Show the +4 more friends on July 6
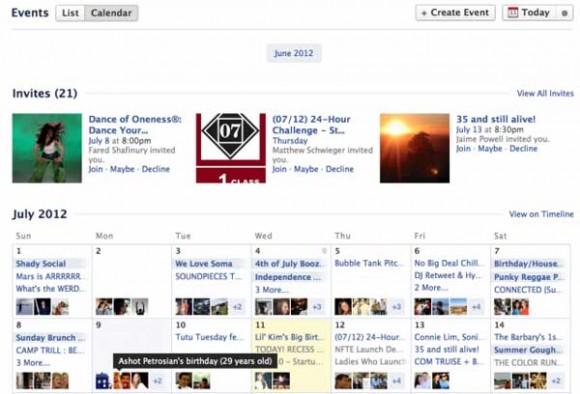Viewport: 580px width, 394px height. [x=476, y=307]
